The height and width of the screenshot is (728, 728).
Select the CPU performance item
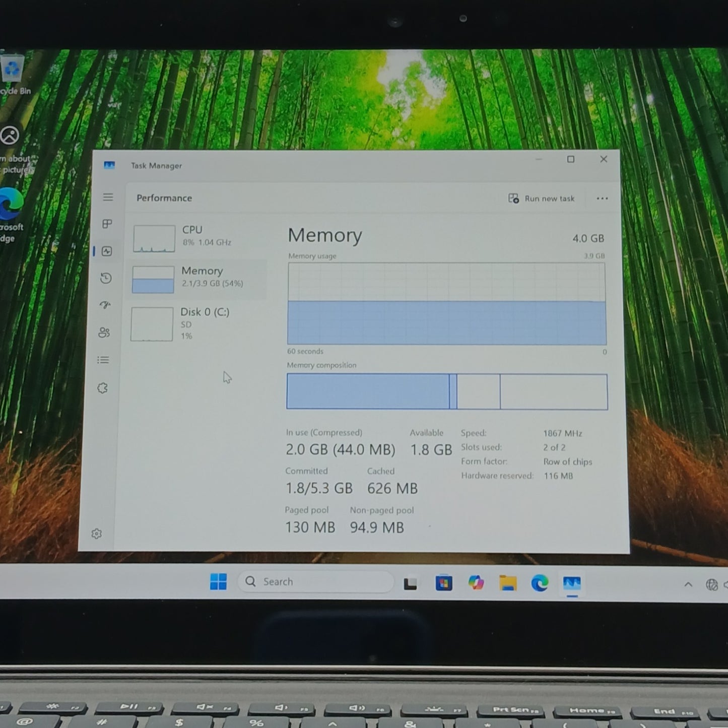point(196,237)
